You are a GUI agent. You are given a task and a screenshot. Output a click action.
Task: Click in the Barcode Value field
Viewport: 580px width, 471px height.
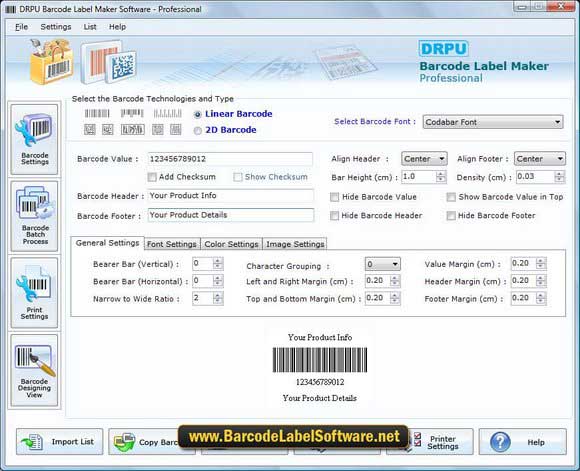tap(230, 159)
